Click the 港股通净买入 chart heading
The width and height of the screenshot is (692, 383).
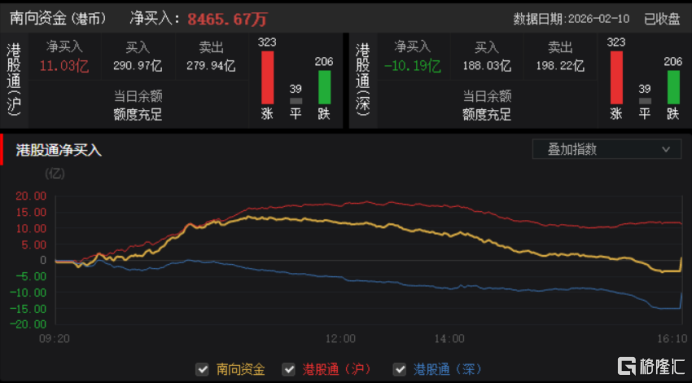point(59,150)
